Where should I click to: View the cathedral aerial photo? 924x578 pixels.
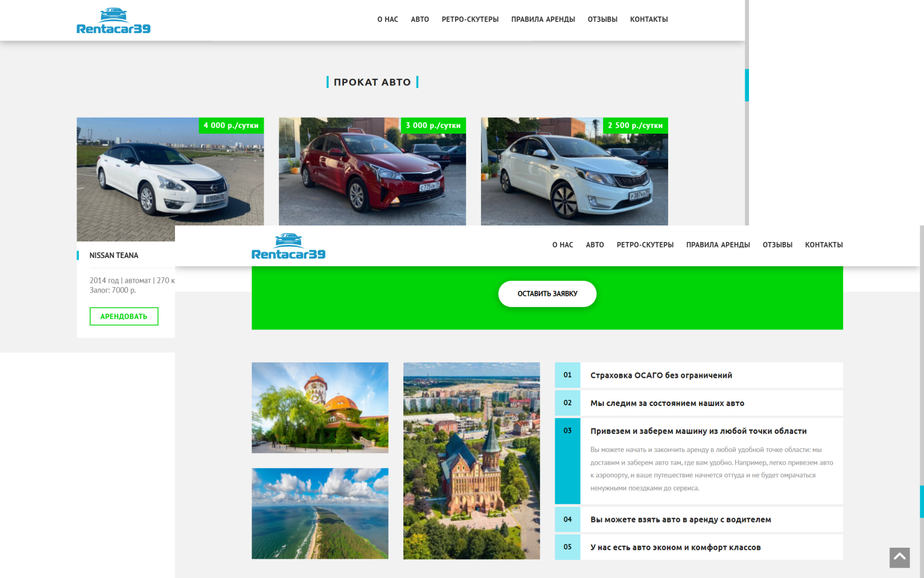(x=471, y=461)
